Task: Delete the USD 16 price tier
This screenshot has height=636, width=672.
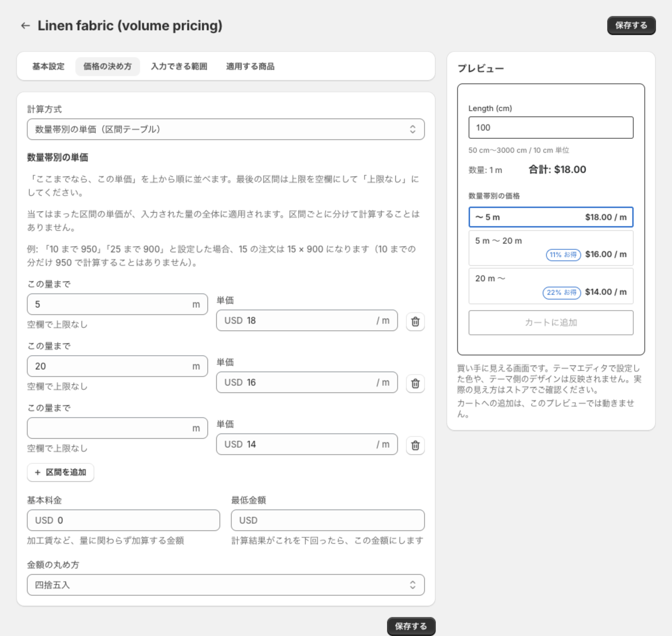Action: (415, 383)
